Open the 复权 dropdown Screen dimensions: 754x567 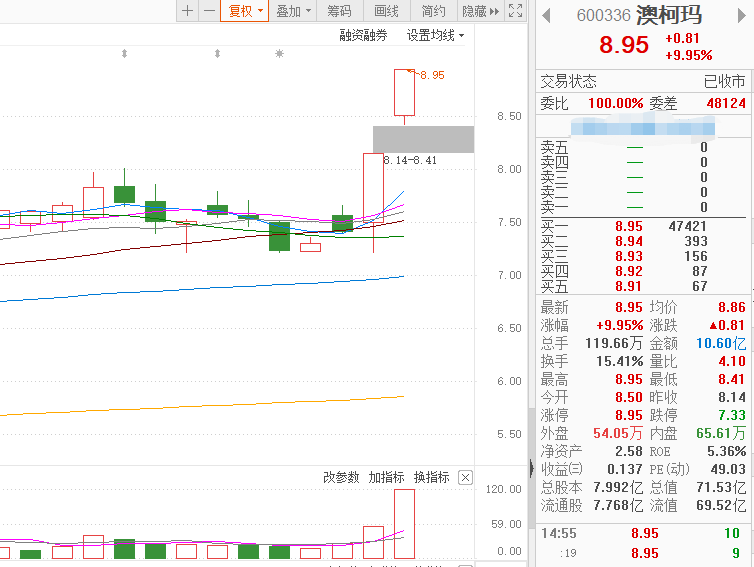pyautogui.click(x=244, y=11)
